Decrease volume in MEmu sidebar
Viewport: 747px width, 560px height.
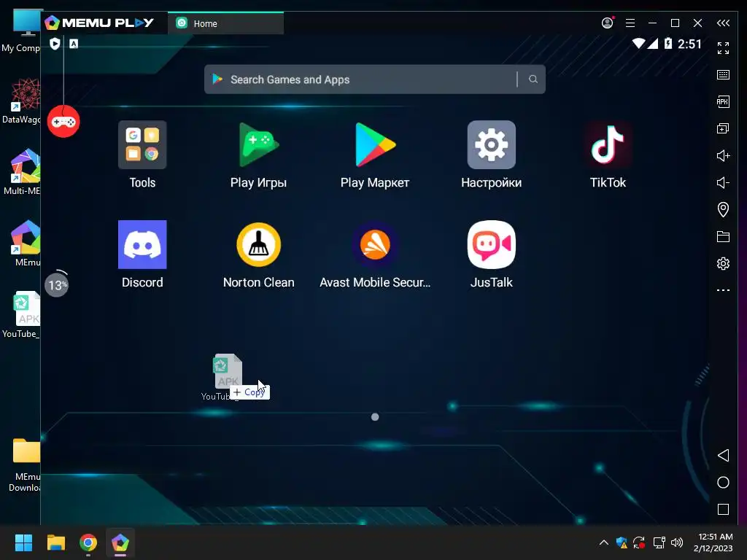click(x=723, y=182)
